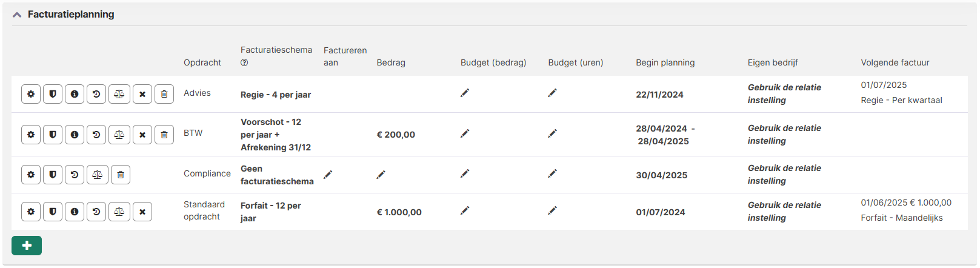Show info for the Advies opdracht
Screen dimensions: 980x268
(x=75, y=94)
